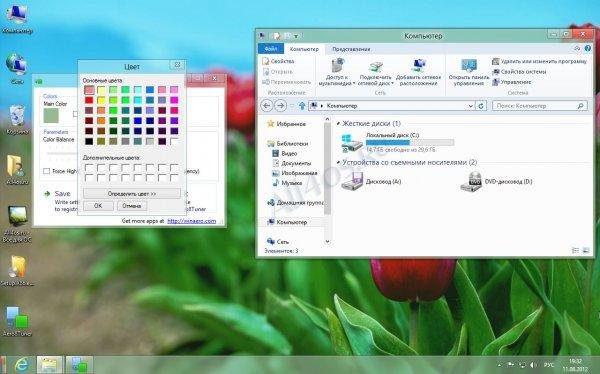
Task: Select Корзина desktop icon
Action: 17,120
